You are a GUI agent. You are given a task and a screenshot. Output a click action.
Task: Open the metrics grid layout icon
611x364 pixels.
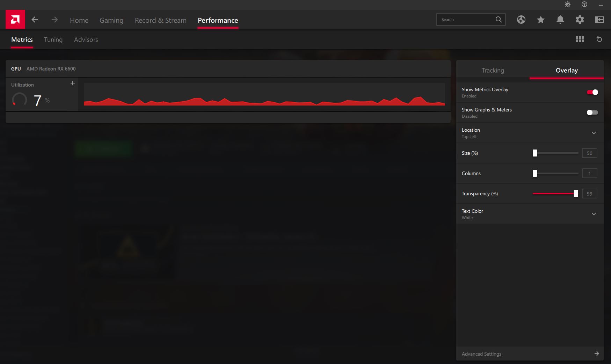[x=580, y=39]
